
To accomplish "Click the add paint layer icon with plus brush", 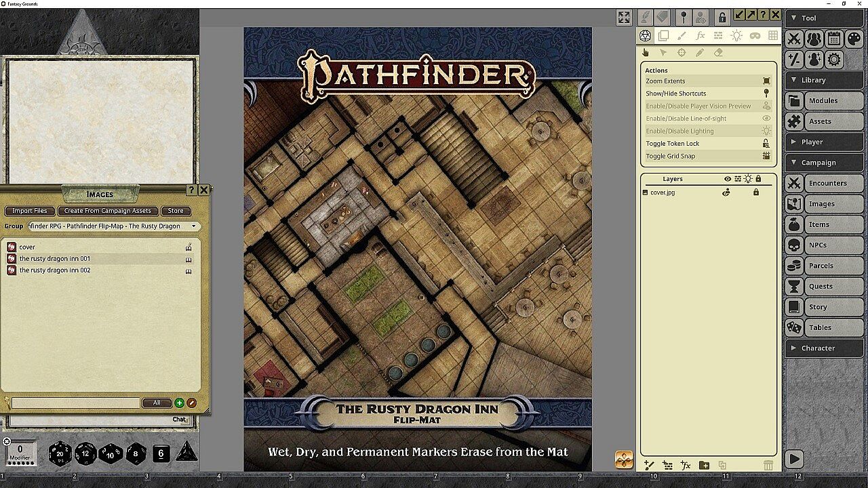I will [649, 465].
